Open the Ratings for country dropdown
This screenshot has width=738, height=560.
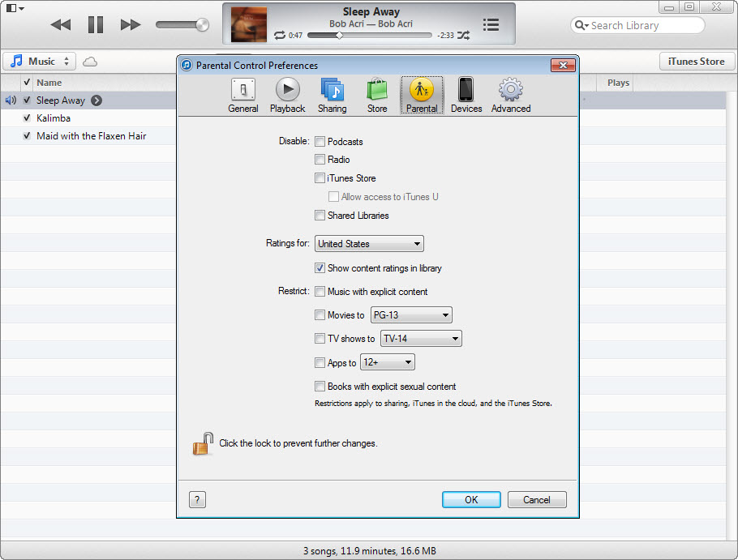tap(369, 244)
